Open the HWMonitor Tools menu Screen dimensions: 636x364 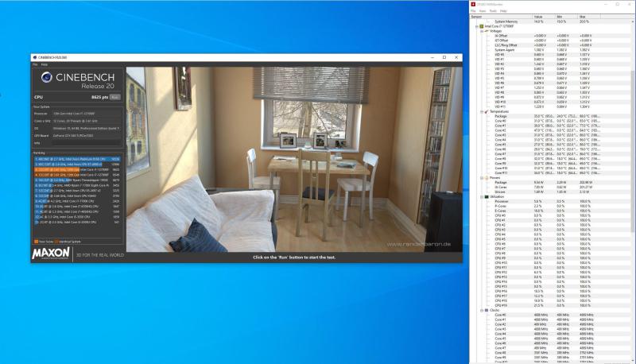click(x=493, y=10)
